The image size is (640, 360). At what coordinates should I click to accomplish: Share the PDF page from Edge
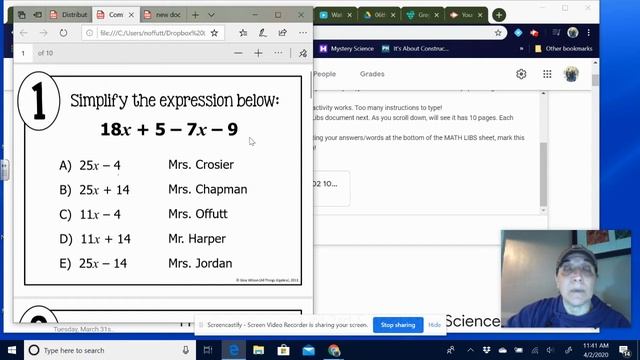click(x=282, y=33)
